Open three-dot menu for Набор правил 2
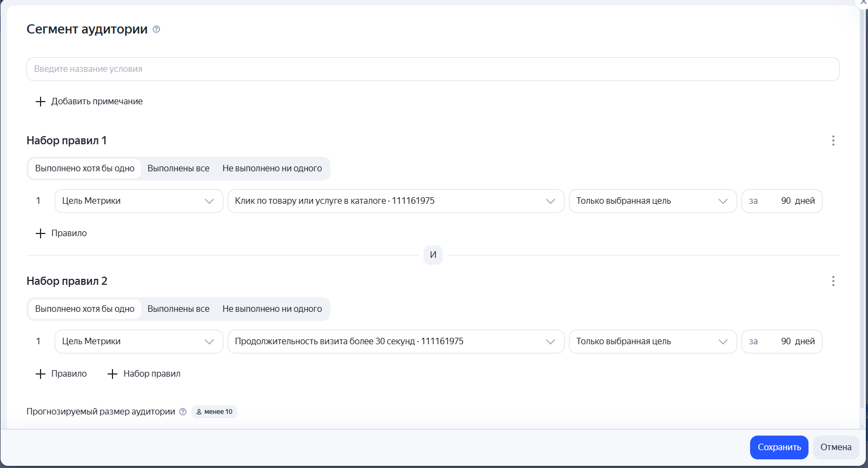 [x=833, y=281]
